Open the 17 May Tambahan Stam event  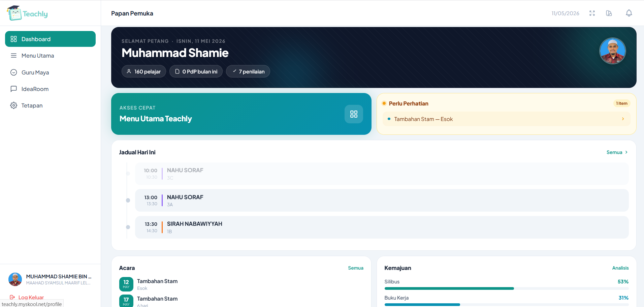click(x=241, y=301)
